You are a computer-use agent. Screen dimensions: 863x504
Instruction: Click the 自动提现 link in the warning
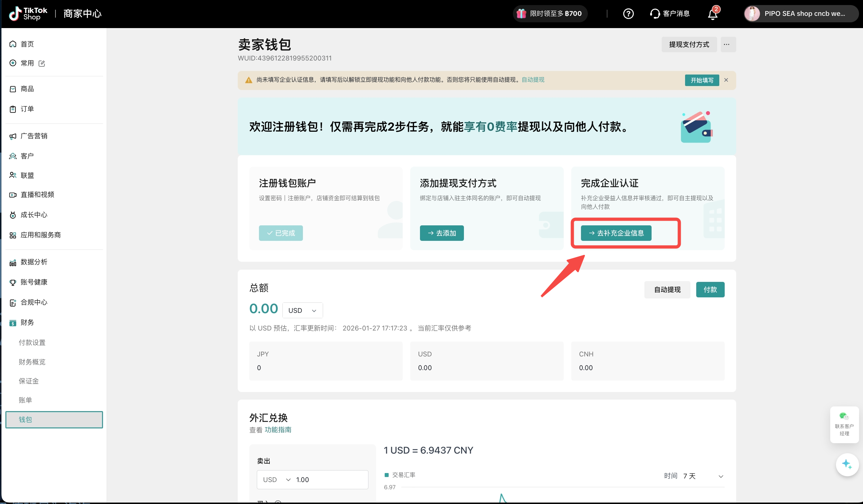coord(533,80)
